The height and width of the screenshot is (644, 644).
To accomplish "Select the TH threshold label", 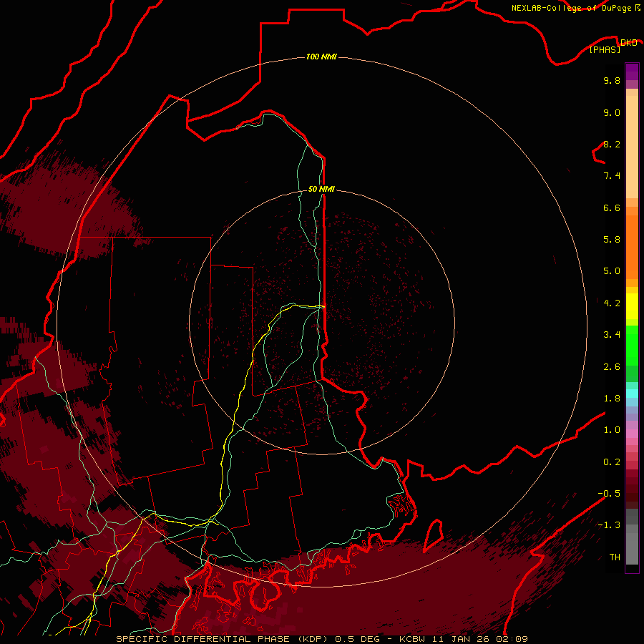I will (x=615, y=557).
